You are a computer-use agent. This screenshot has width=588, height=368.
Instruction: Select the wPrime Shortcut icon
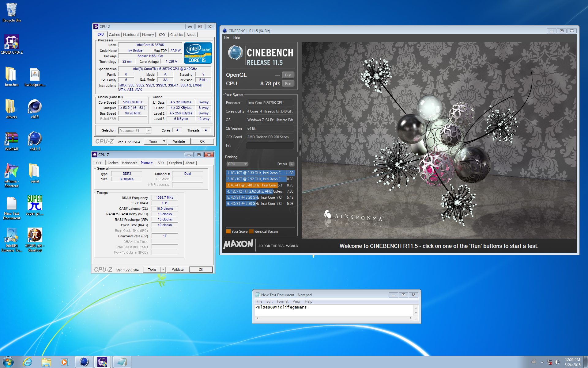coord(12,175)
